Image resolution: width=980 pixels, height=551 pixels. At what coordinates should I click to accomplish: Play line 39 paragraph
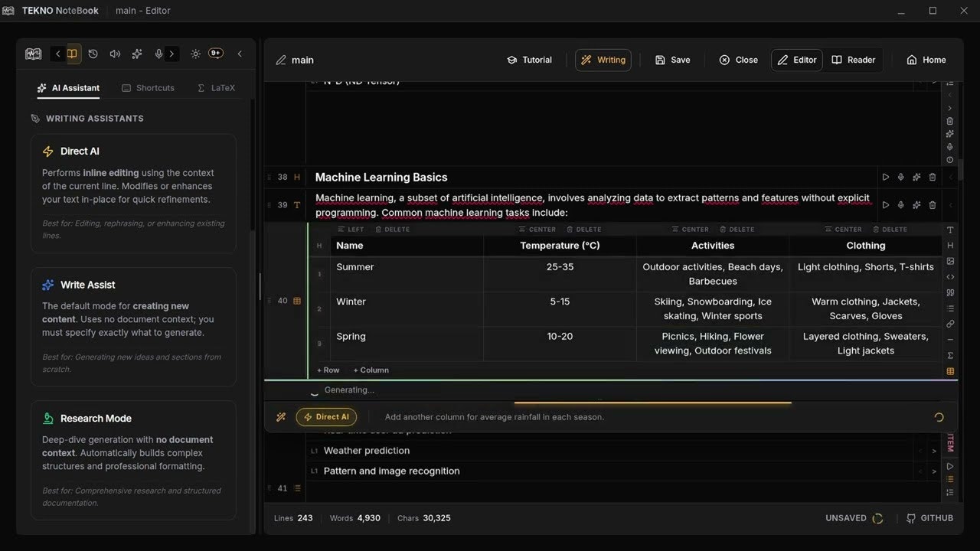point(886,205)
